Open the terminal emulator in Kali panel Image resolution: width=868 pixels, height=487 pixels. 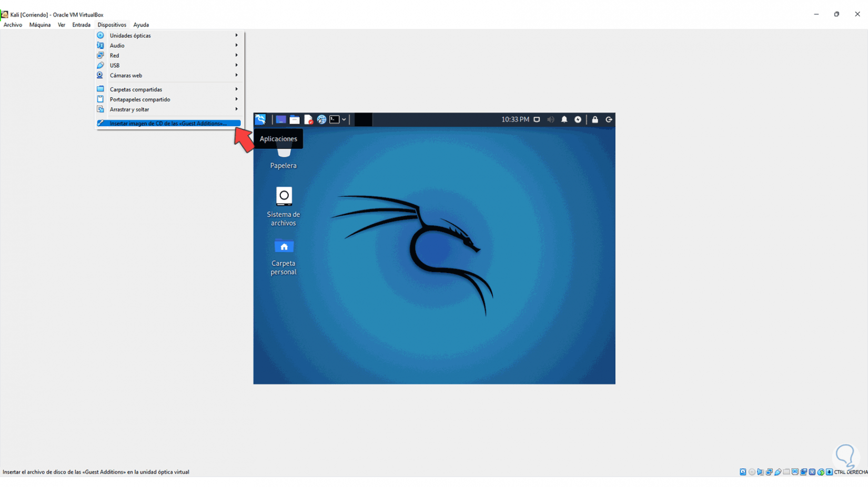click(335, 120)
